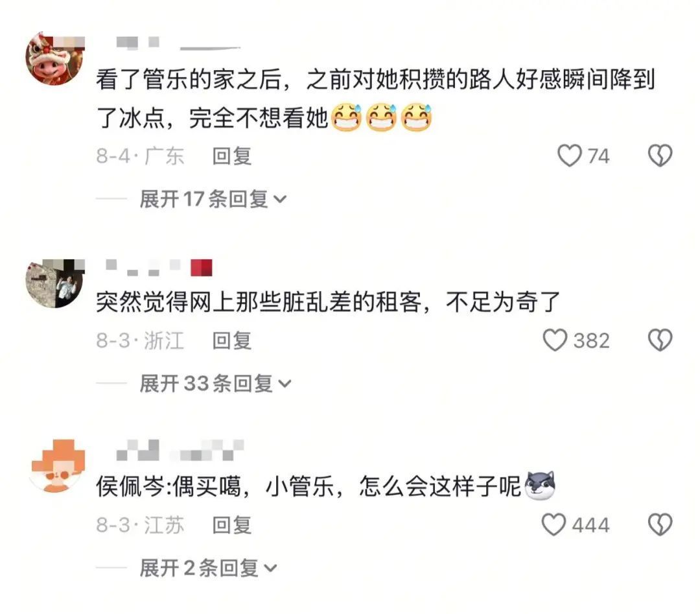
Task: Expand 展开17条回复 replies
Action: tap(213, 198)
